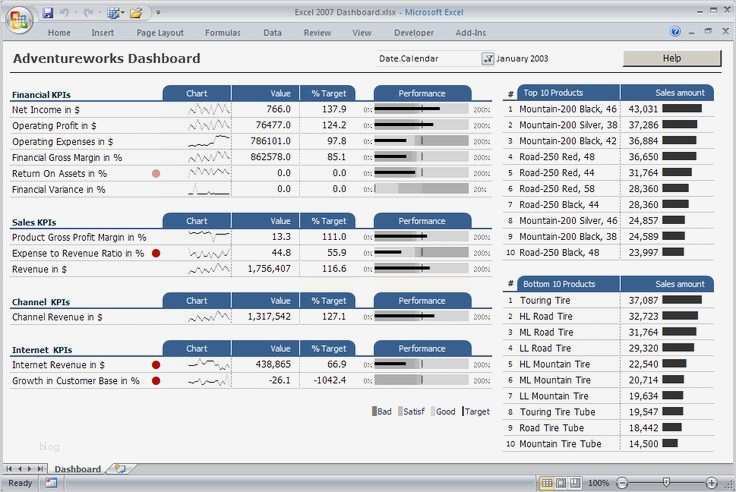736x492 pixels.
Task: Select the Channel Revenue value 1,317,542
Action: click(269, 316)
